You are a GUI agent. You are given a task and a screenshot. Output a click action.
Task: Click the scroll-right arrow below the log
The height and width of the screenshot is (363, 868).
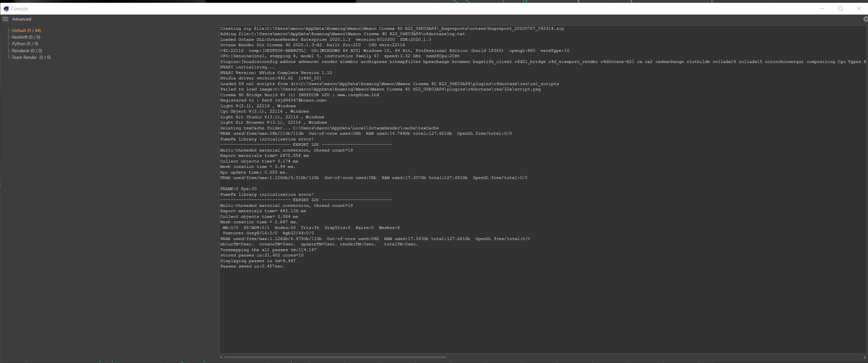coord(864,357)
